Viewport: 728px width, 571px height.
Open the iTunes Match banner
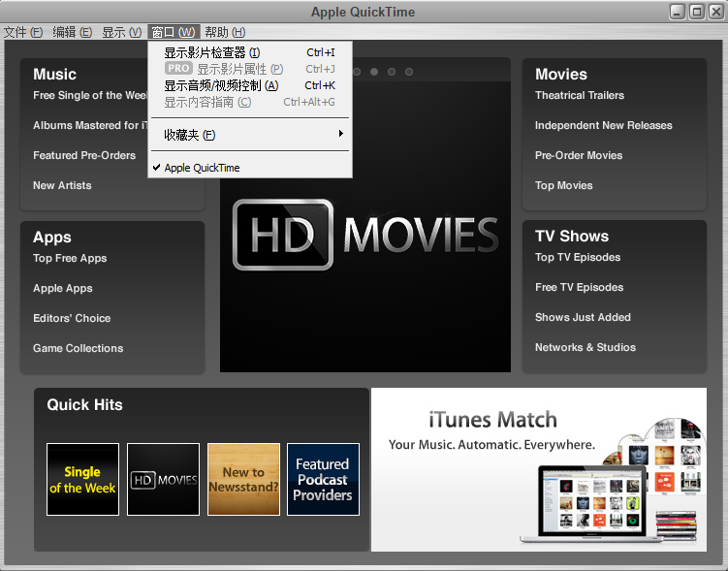(x=538, y=469)
